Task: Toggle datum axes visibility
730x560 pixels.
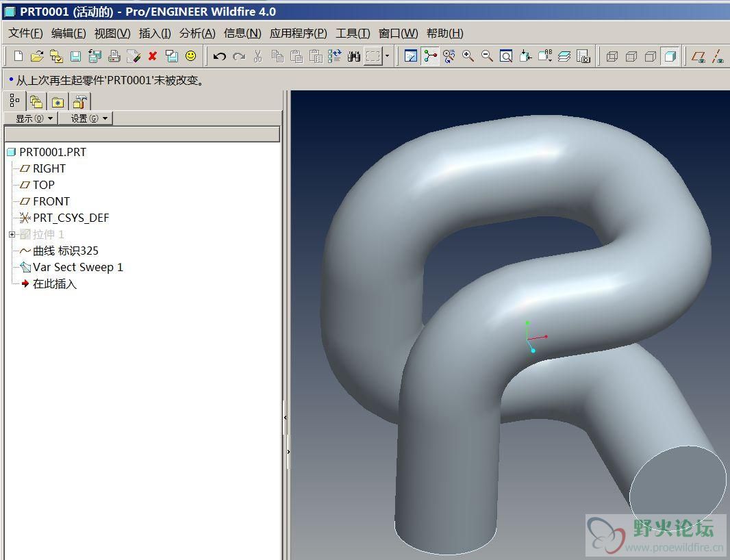Action: click(x=718, y=56)
